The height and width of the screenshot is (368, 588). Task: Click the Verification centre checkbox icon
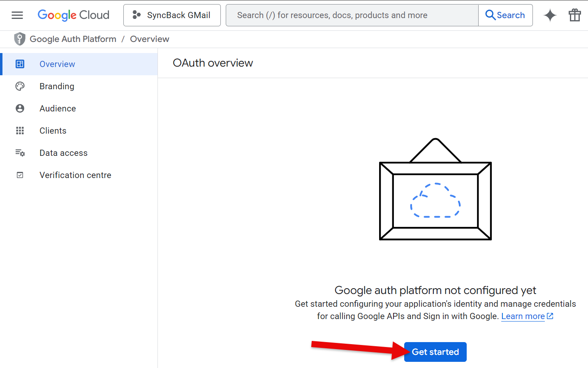point(20,175)
